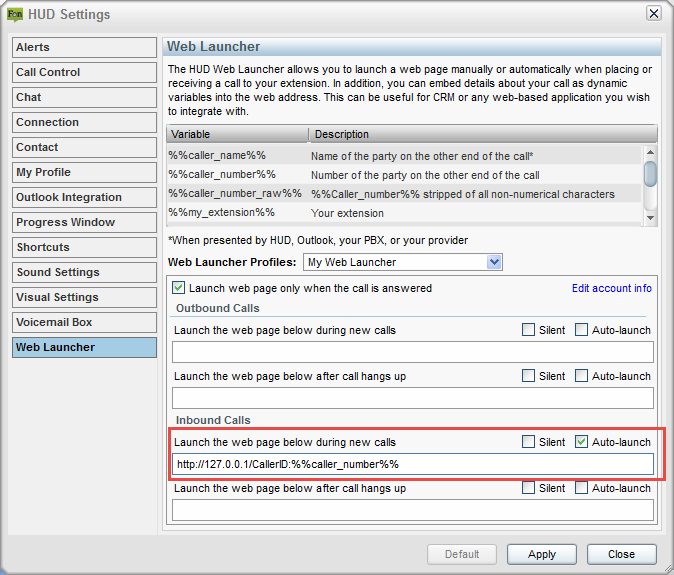This screenshot has height=575, width=674.
Task: Enable Silent for inbound call hang up
Action: coord(528,488)
